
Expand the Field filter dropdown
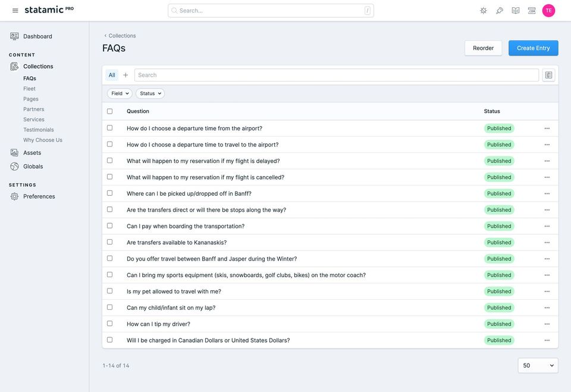[120, 93]
